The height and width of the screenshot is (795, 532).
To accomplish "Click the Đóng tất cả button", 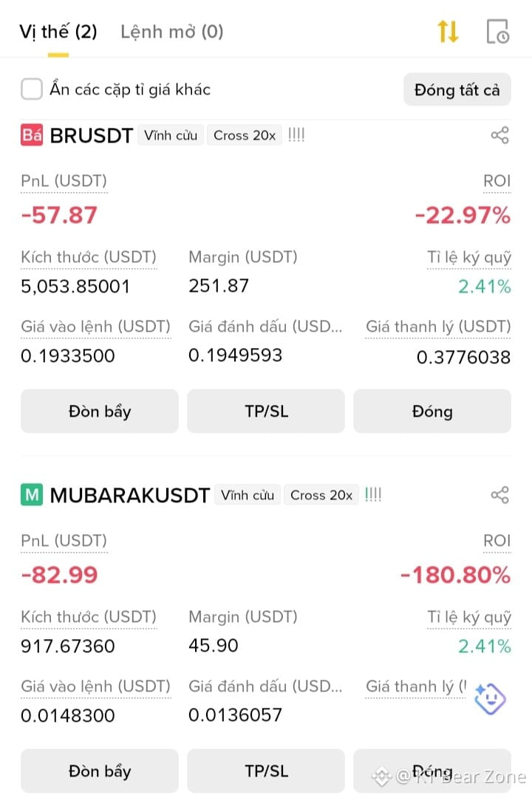I will pos(457,89).
